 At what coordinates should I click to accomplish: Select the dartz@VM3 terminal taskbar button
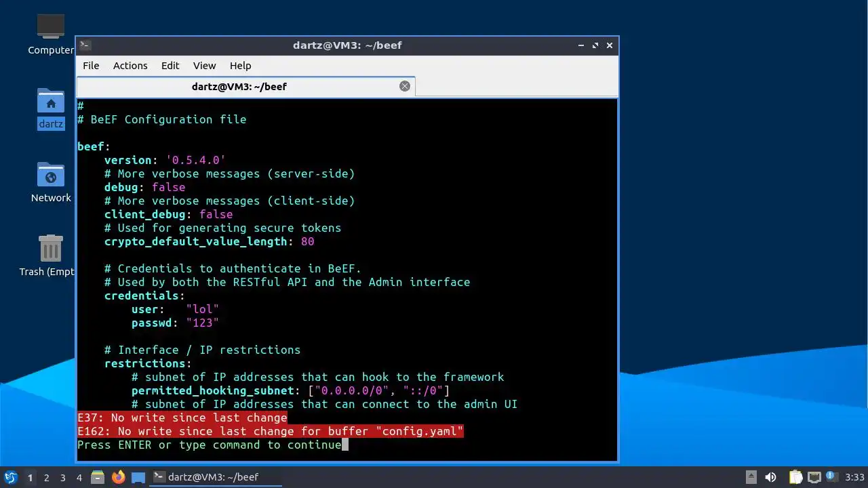(215, 477)
